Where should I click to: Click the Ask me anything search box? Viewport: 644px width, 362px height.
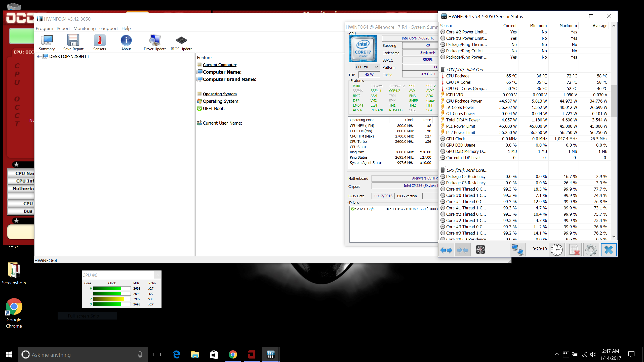(83, 354)
